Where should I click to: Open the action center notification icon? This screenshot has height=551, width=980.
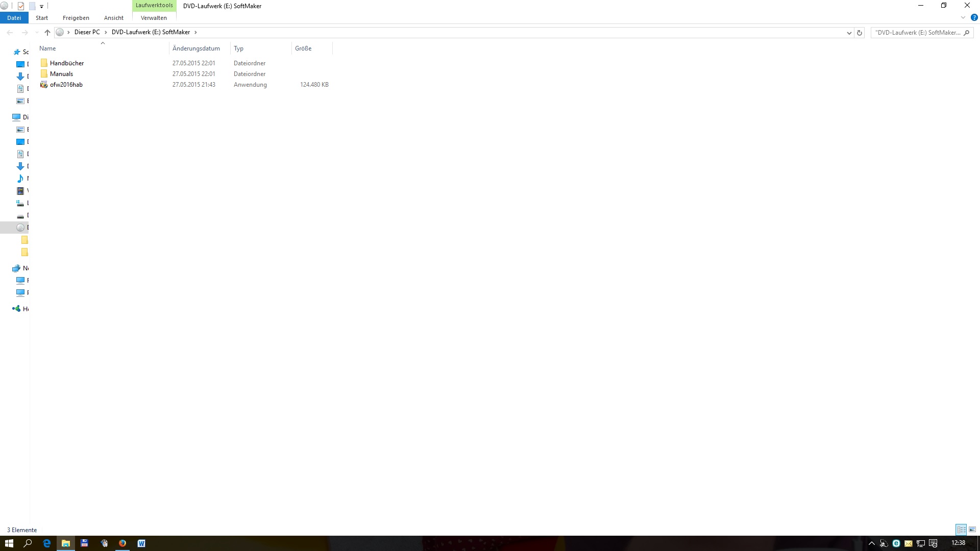click(x=933, y=543)
